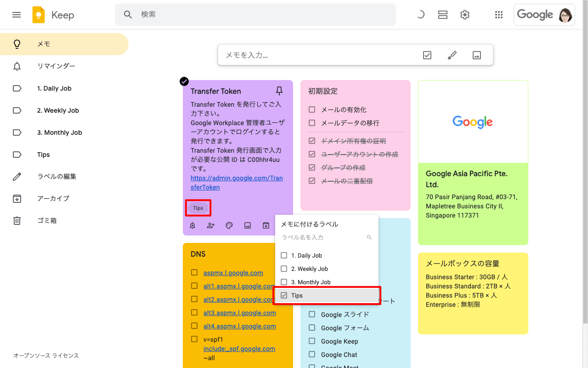Open ゴミ箱 in sidebar
The width and height of the screenshot is (588, 368).
[x=64, y=221]
